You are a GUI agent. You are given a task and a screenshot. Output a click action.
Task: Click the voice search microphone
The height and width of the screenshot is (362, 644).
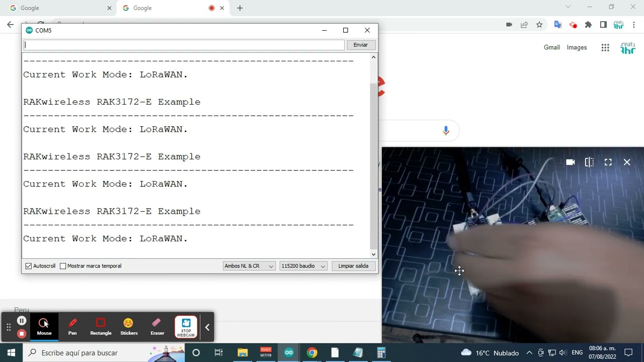(x=446, y=131)
